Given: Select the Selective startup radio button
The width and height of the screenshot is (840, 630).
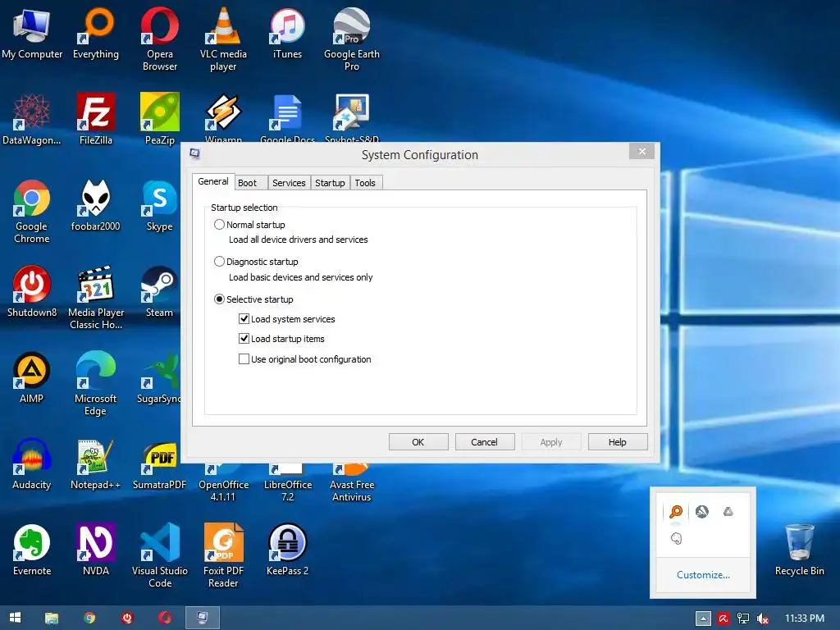Looking at the screenshot, I should (x=219, y=299).
